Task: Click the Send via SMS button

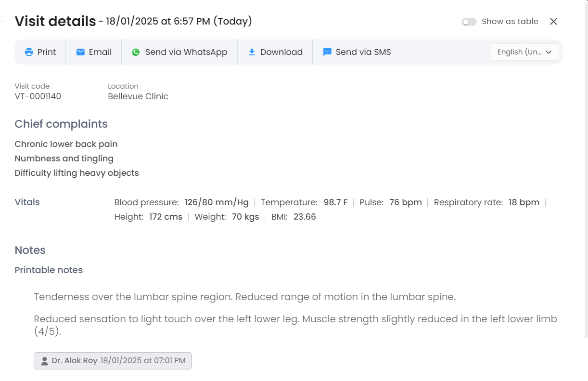Action: click(357, 52)
